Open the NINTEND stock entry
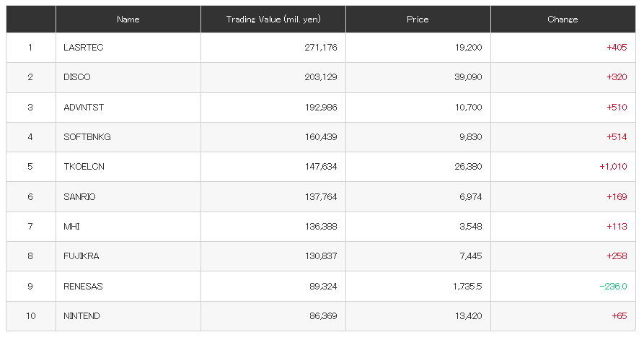This screenshot has width=644, height=340. 81,316
